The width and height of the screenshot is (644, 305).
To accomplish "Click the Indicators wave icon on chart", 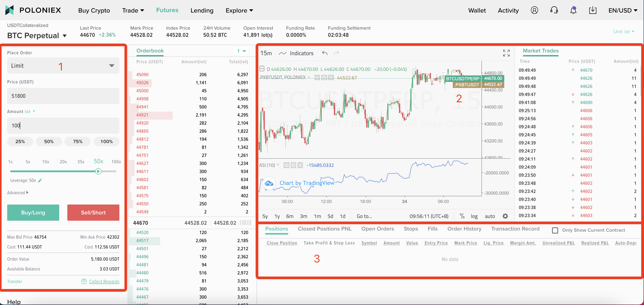I will [x=283, y=53].
